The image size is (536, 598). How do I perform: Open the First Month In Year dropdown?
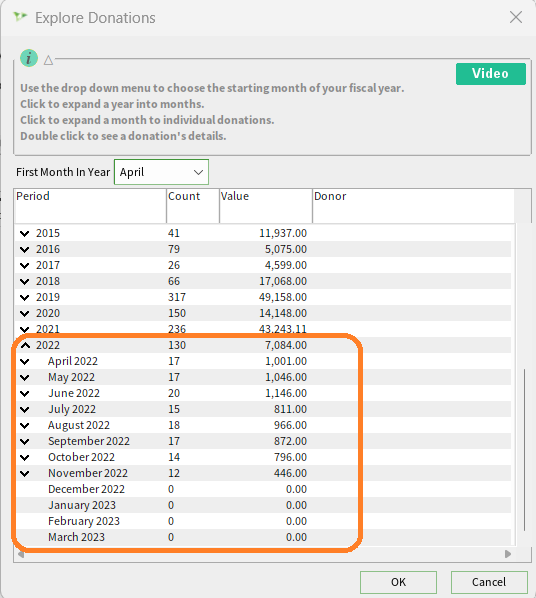161,172
